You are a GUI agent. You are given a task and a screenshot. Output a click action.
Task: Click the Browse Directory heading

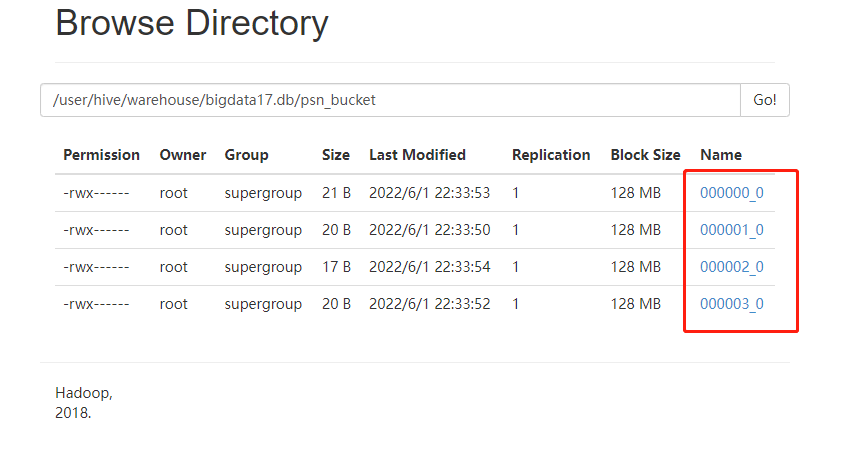click(x=191, y=22)
